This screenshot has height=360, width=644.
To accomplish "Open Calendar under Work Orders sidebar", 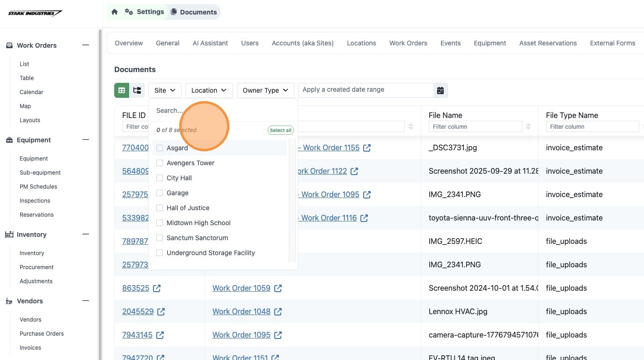I will tap(31, 92).
